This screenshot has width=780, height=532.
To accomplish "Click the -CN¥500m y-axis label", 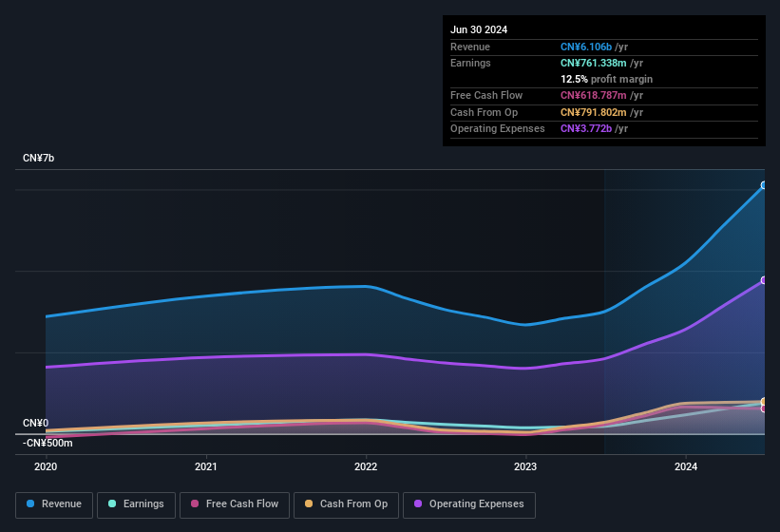I will 48,443.
